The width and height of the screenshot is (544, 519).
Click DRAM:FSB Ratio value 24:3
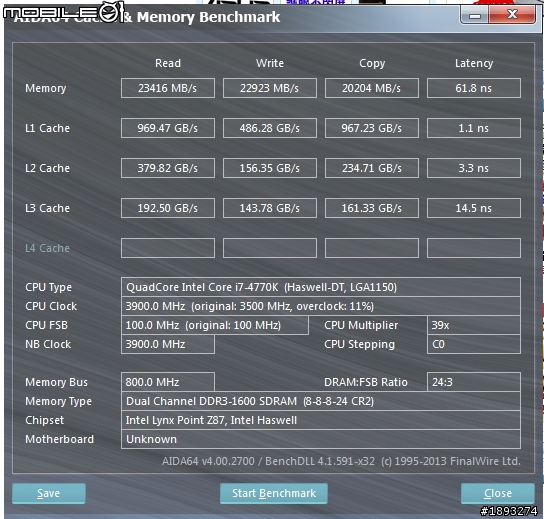click(474, 382)
